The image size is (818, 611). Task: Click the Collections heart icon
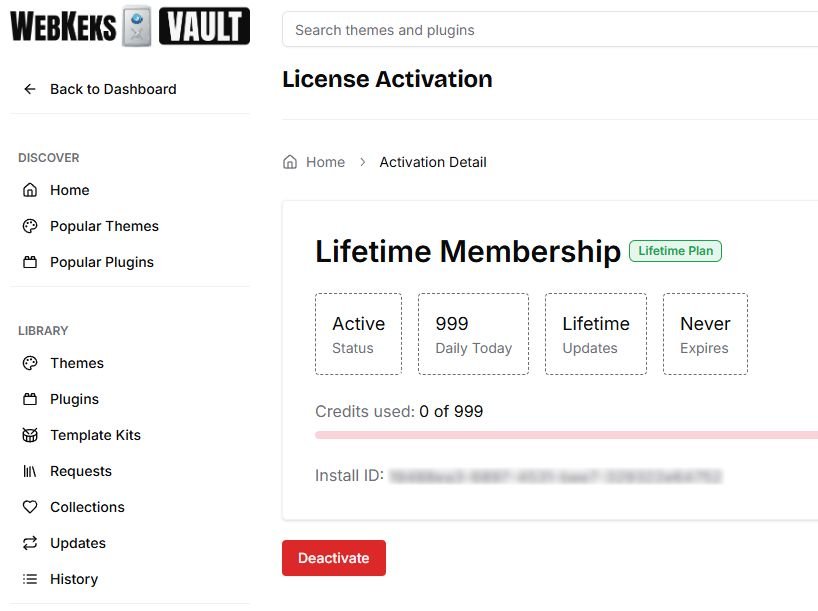pyautogui.click(x=30, y=507)
